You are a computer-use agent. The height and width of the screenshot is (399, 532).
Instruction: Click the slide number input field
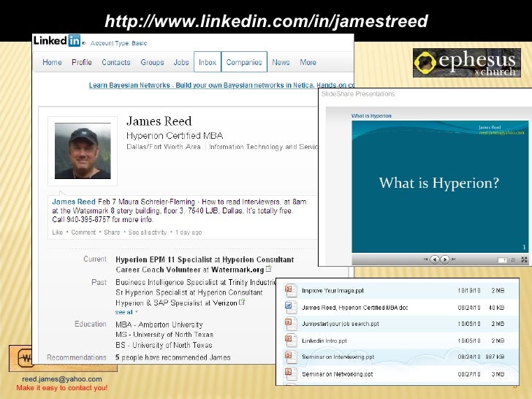(502, 260)
